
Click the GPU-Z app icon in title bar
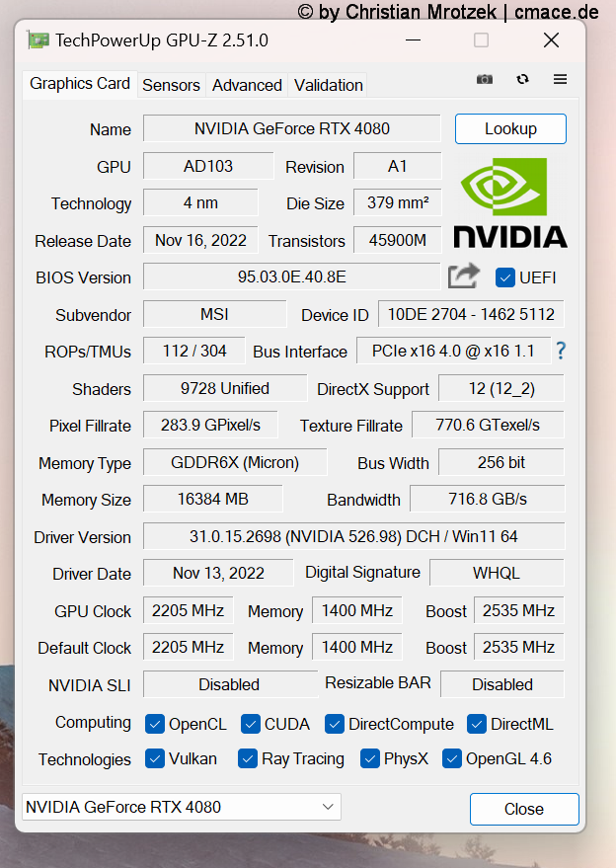(x=38, y=40)
